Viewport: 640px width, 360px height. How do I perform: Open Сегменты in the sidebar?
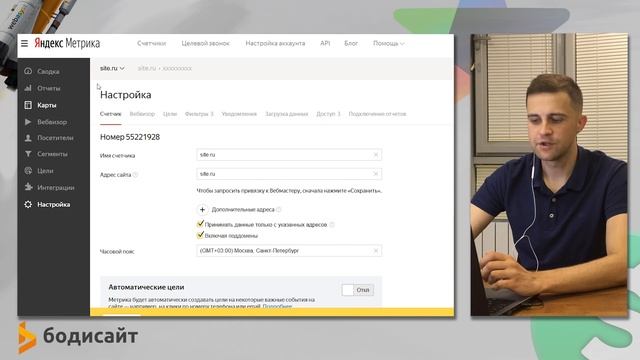[52, 154]
